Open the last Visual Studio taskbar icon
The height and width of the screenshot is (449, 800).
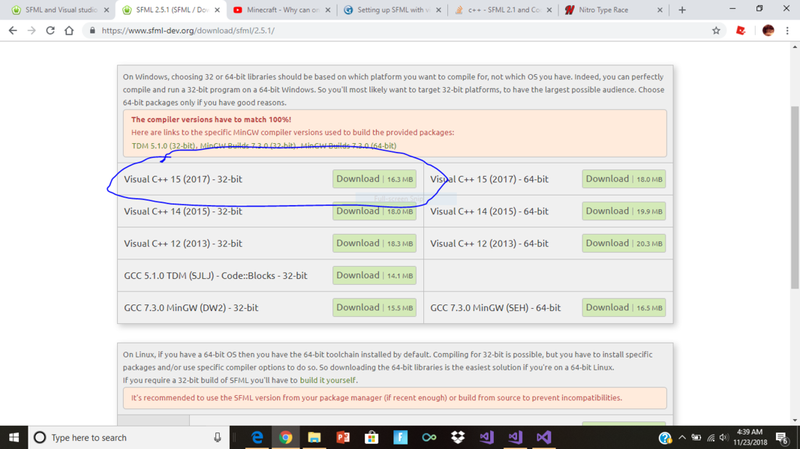[544, 437]
